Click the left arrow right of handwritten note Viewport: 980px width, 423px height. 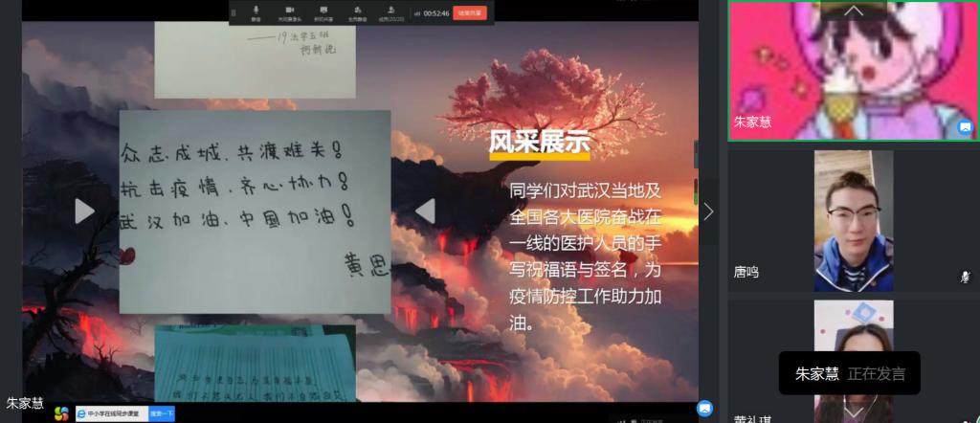pos(425,211)
